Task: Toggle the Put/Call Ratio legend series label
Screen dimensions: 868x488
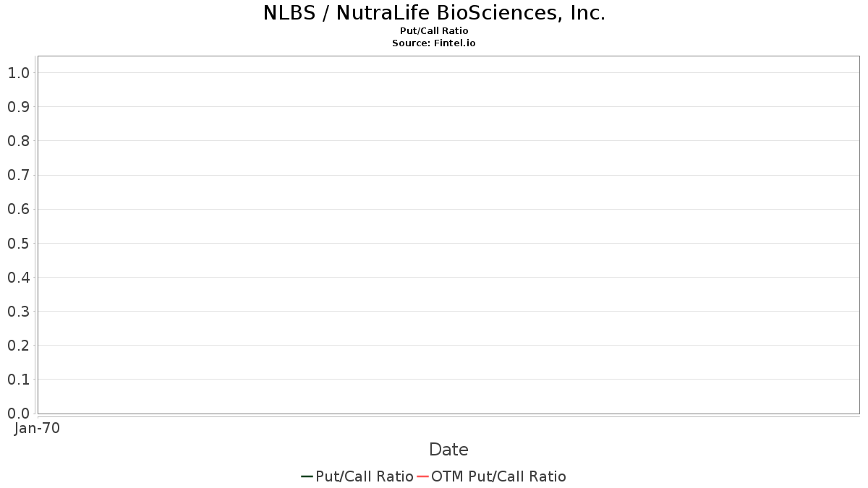Action: point(364,476)
